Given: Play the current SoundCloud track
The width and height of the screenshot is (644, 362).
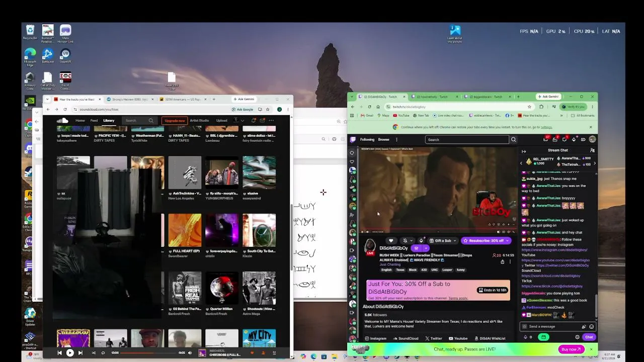Looking at the screenshot, I should (70, 353).
